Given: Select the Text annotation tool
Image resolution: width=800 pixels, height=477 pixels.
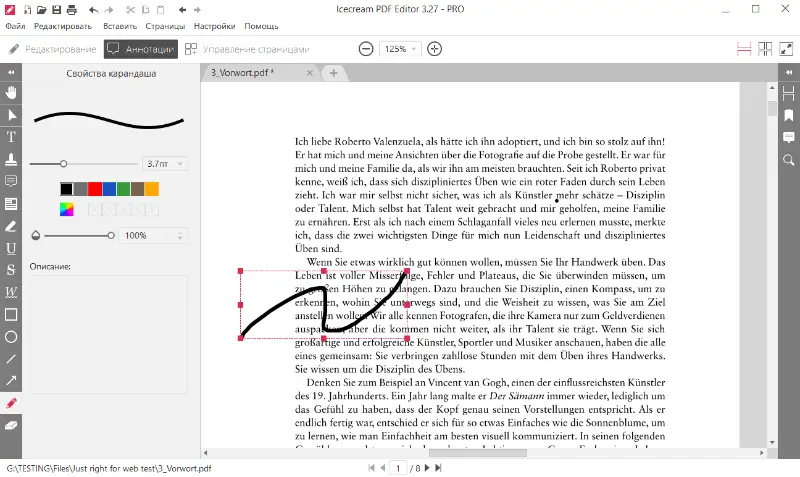Looking at the screenshot, I should click(11, 137).
